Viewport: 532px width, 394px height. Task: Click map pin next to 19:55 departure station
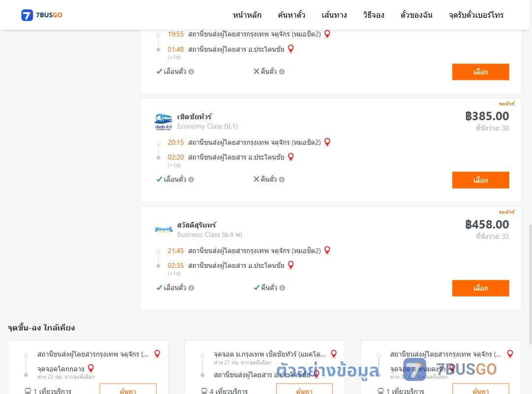click(x=328, y=34)
